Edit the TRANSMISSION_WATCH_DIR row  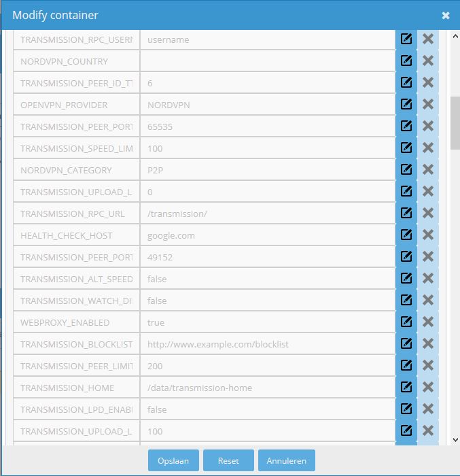tap(406, 301)
